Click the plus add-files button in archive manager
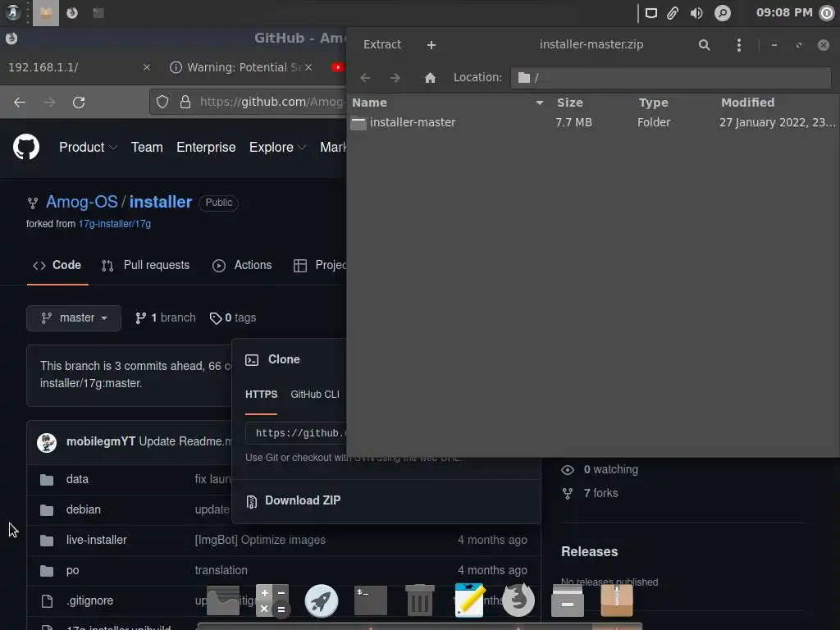The height and width of the screenshot is (630, 840). pos(431,45)
